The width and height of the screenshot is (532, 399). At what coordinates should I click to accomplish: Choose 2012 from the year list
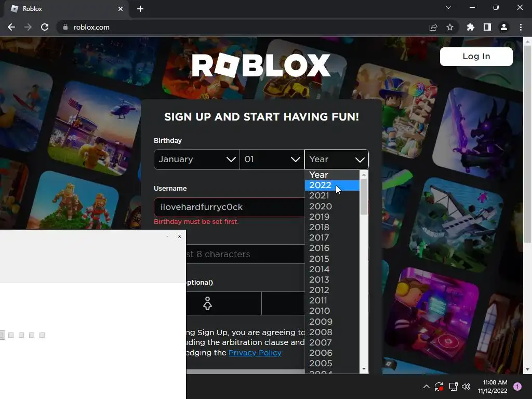(x=332, y=290)
